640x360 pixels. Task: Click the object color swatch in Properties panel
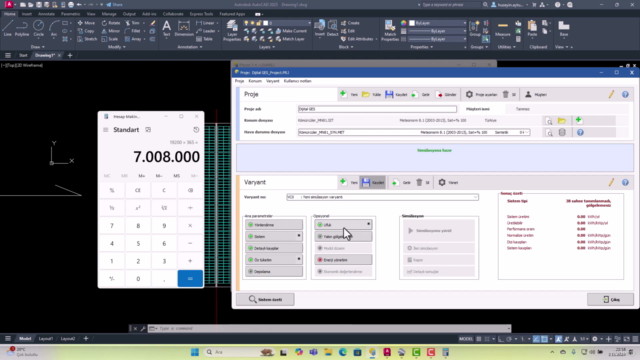click(412, 23)
